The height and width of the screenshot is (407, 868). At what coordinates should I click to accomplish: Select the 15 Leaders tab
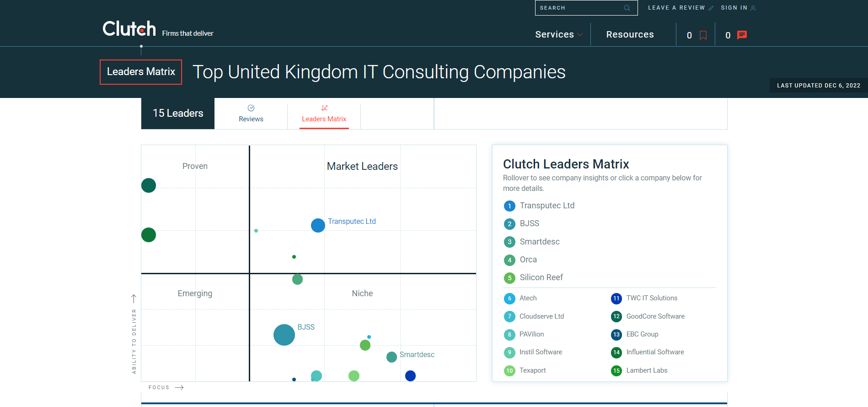point(178,114)
